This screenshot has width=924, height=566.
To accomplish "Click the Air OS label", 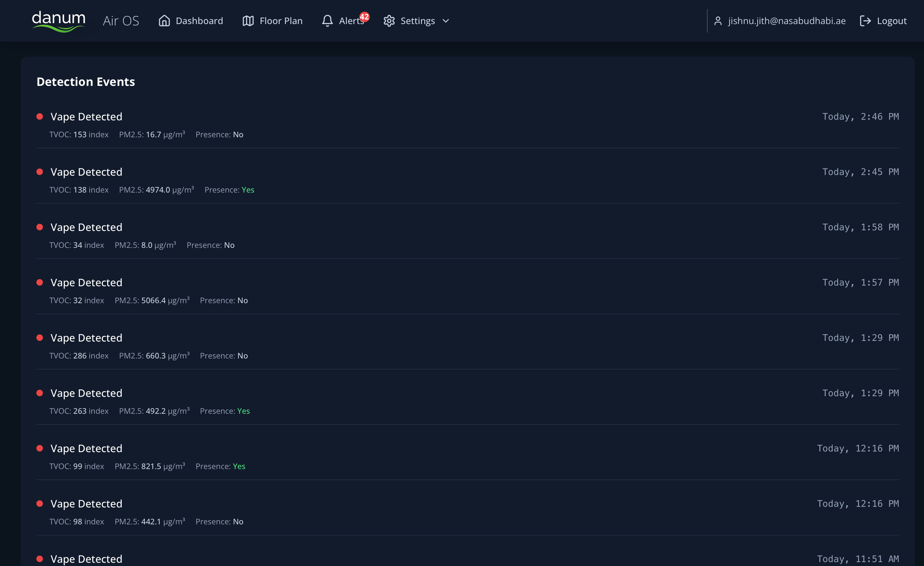I will (x=121, y=21).
